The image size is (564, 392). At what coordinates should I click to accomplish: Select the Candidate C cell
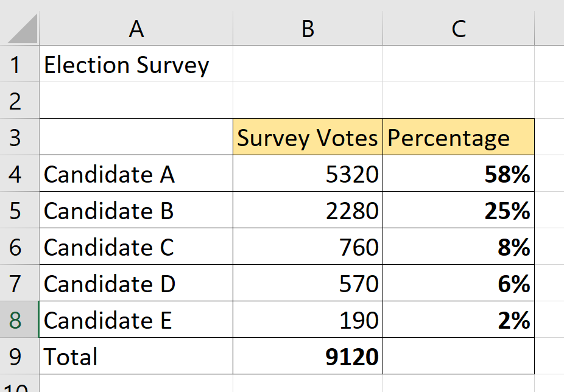[x=135, y=247]
